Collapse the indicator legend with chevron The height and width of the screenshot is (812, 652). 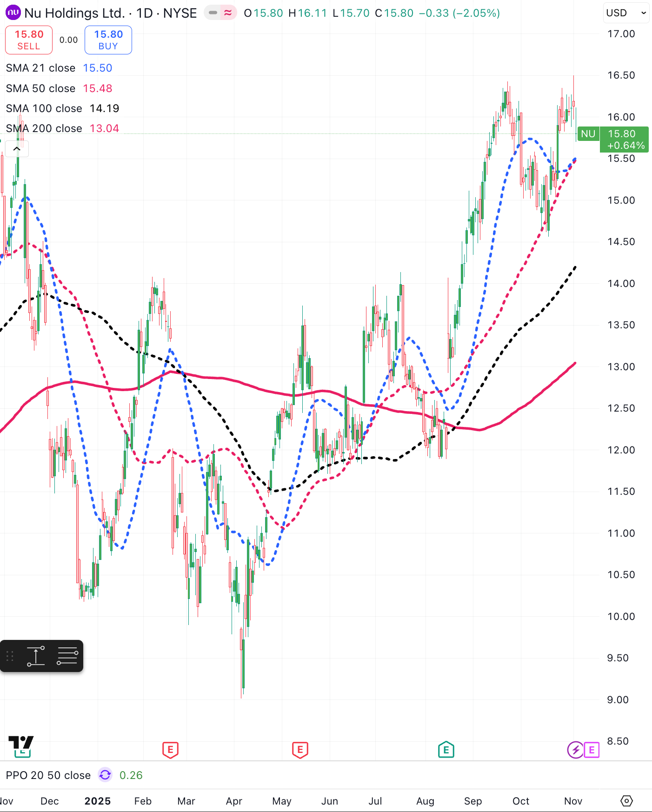pos(17,149)
